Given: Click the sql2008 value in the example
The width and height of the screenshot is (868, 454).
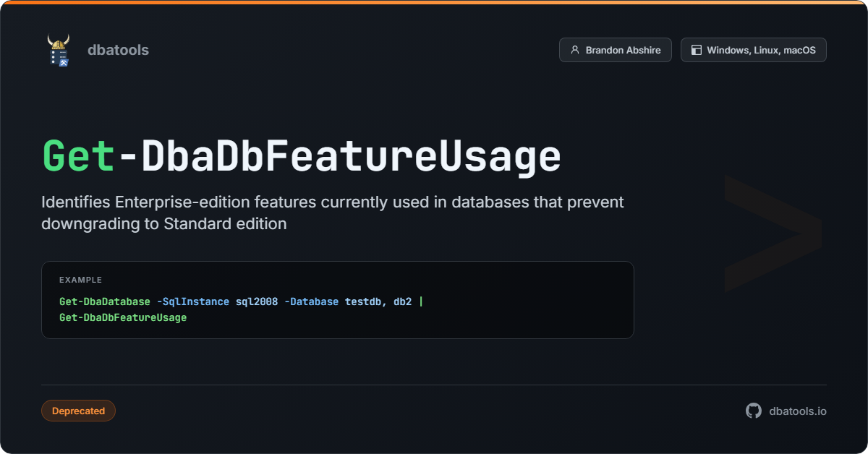Looking at the screenshot, I should pos(257,301).
